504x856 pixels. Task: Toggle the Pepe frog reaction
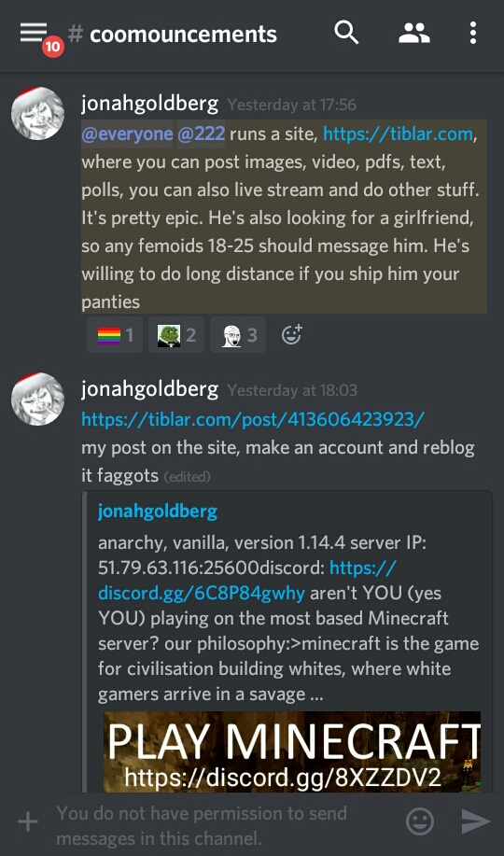[176, 334]
